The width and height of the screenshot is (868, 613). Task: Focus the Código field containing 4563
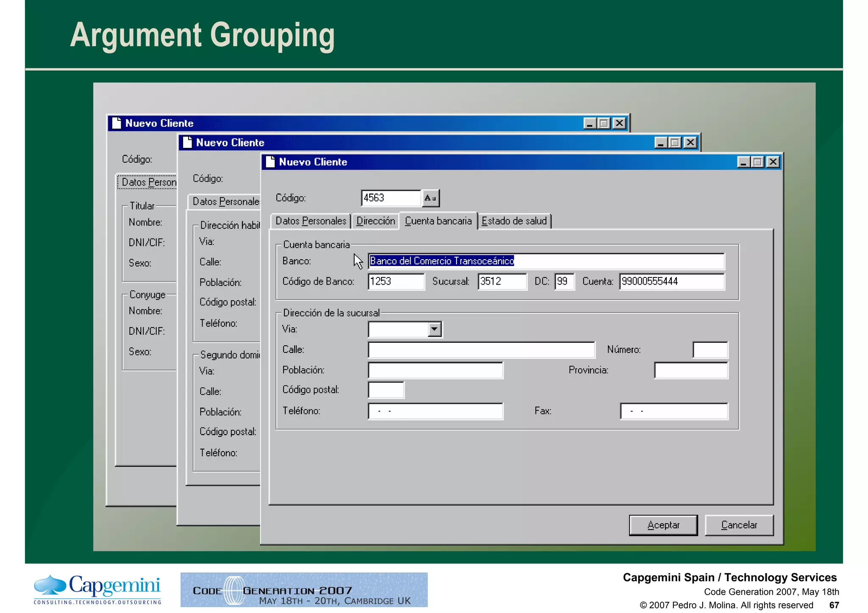click(x=391, y=198)
